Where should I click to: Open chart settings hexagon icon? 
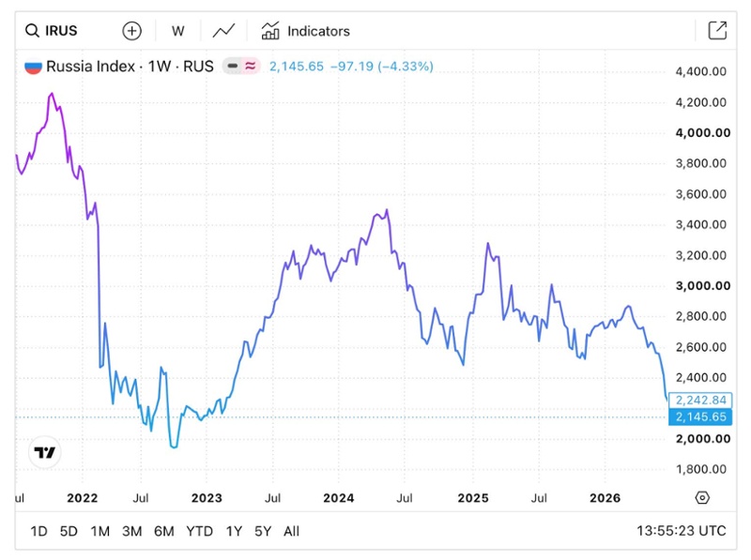[702, 498]
